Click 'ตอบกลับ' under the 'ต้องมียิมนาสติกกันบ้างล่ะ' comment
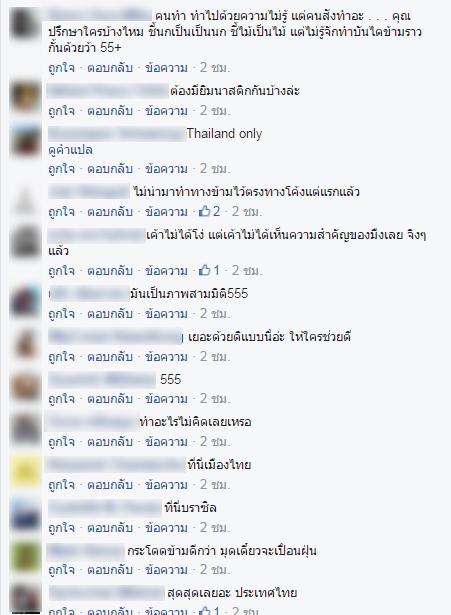 (x=110, y=111)
